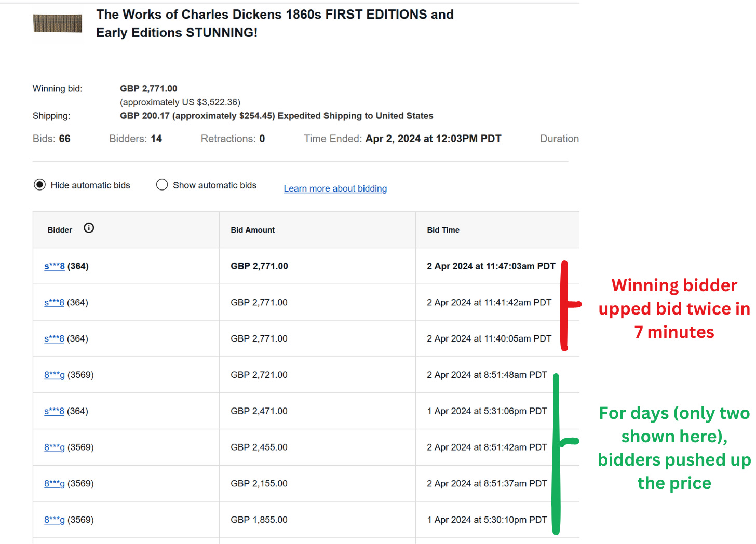
Task: Click the Time Ended Apr 2, 2024 value
Action: pyautogui.click(x=433, y=139)
